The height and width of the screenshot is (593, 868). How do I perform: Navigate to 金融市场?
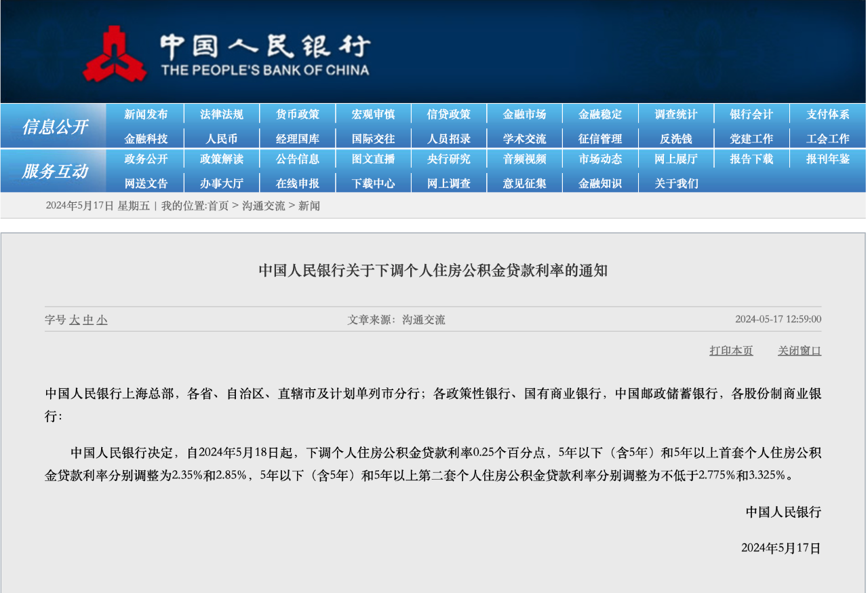(x=525, y=115)
